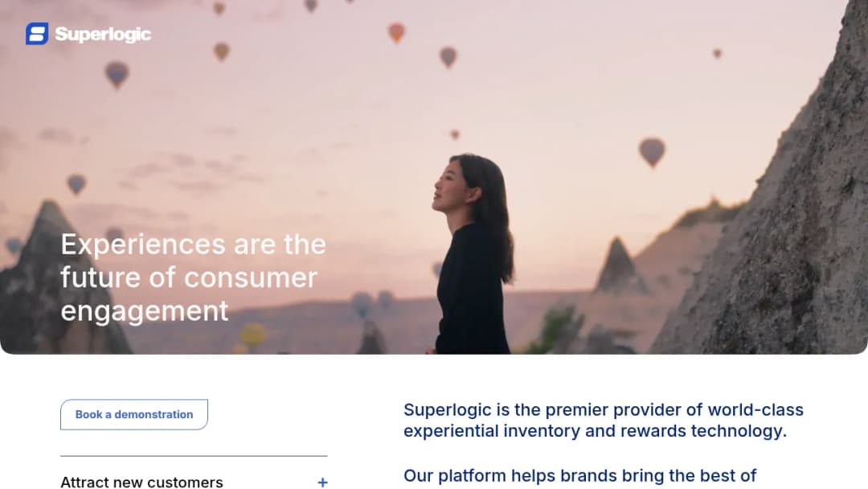The image size is (868, 489).
Task: Click the blue balloon at left above rocks
Action: tap(76, 184)
